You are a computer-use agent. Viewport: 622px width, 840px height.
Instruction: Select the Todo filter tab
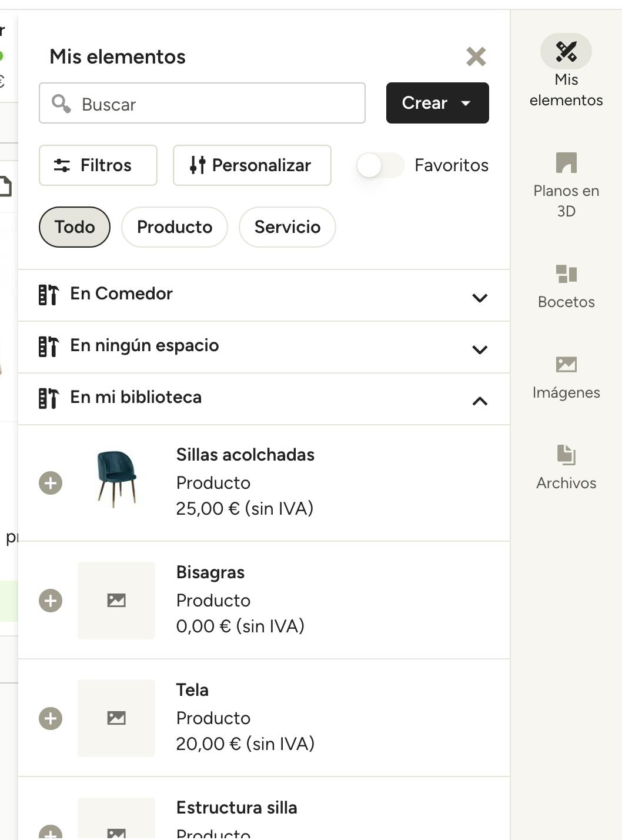tap(75, 227)
